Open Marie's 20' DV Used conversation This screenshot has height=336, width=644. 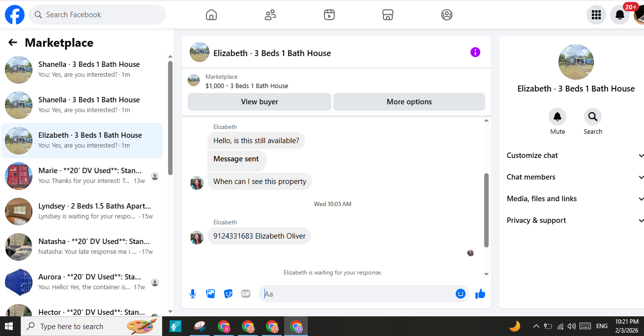(82, 176)
